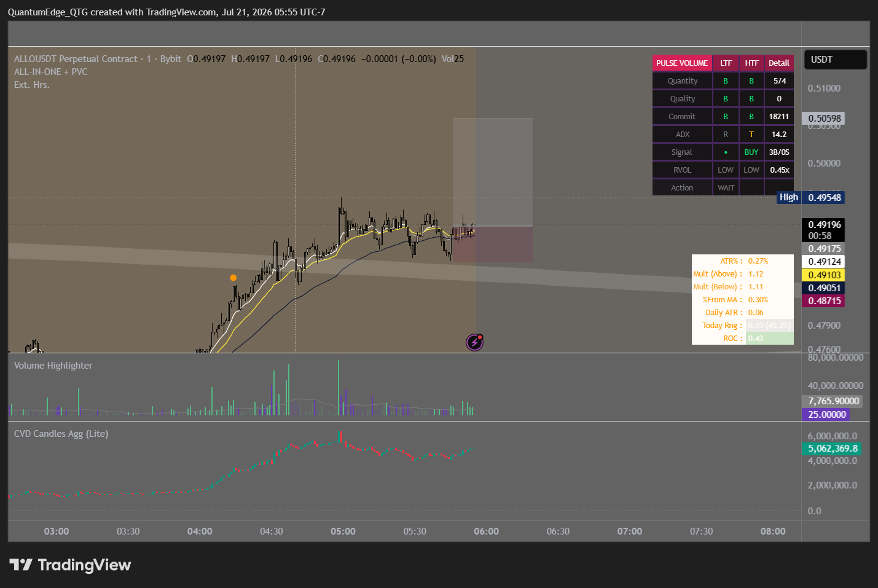Image resolution: width=878 pixels, height=588 pixels.
Task: Click the 0.45x RVOL detail value
Action: 780,170
